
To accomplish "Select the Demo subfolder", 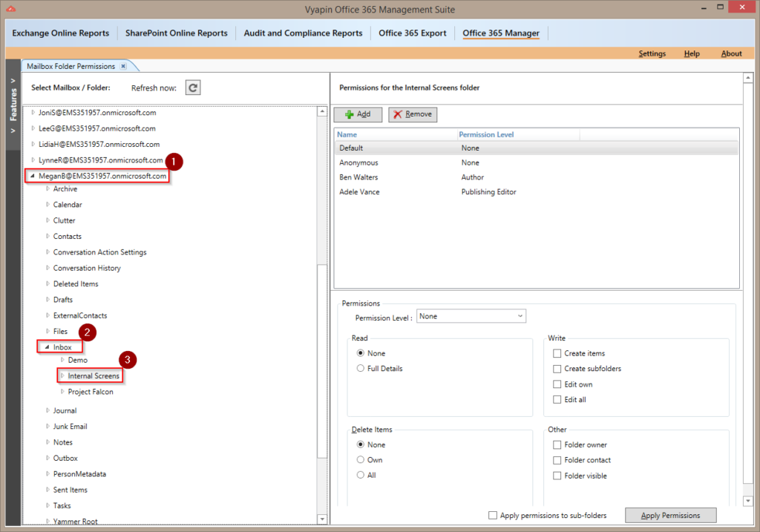I will tap(77, 360).
